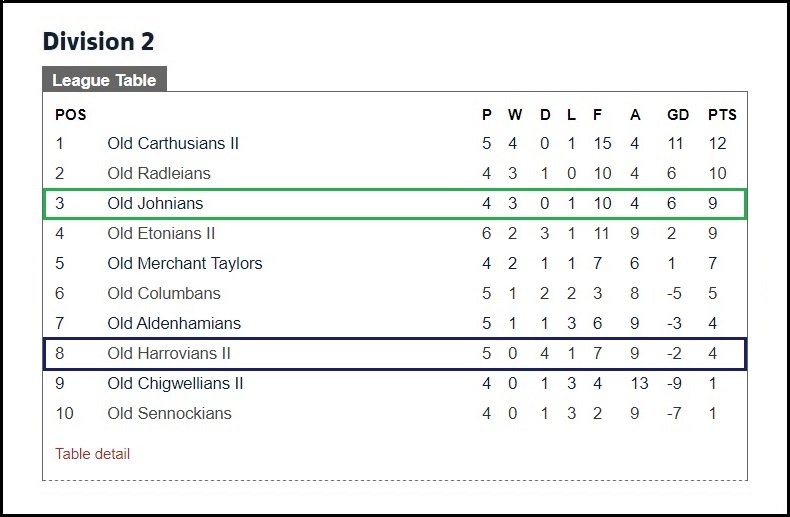Viewport: 790px width, 517px height.
Task: Select Old Merchant Taylors in the table
Action: point(185,263)
